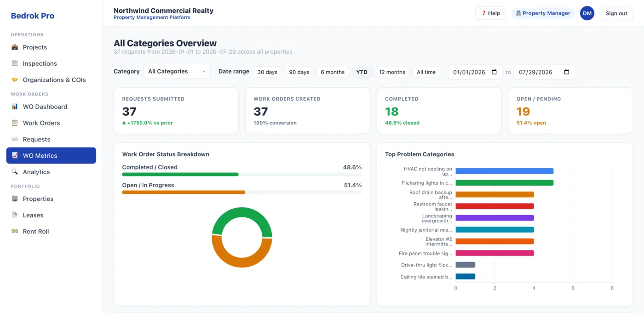Open Properties under Portfolio

tap(51, 199)
